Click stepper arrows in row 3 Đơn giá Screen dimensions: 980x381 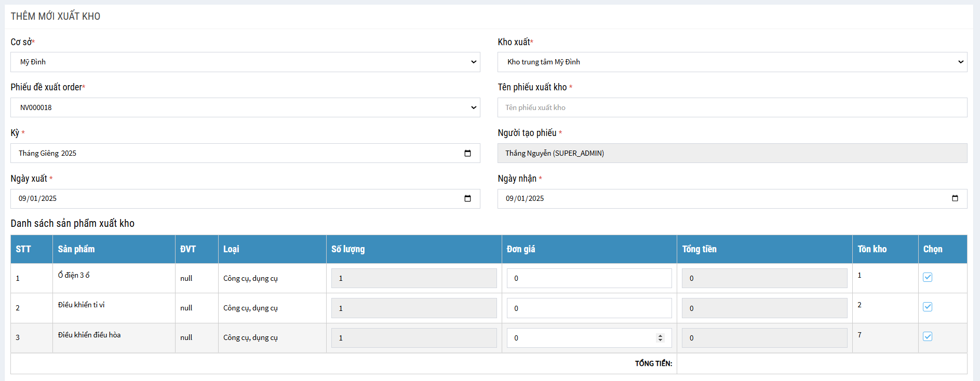(x=660, y=338)
